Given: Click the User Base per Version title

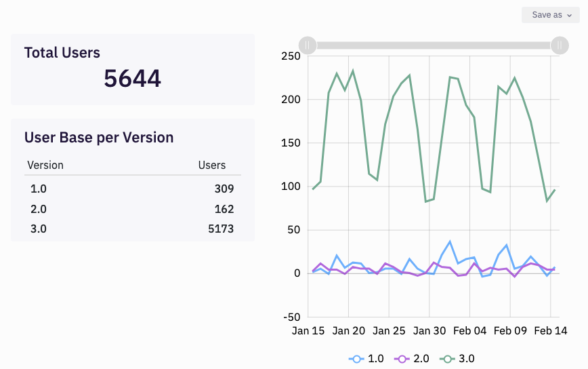Looking at the screenshot, I should click(x=99, y=138).
